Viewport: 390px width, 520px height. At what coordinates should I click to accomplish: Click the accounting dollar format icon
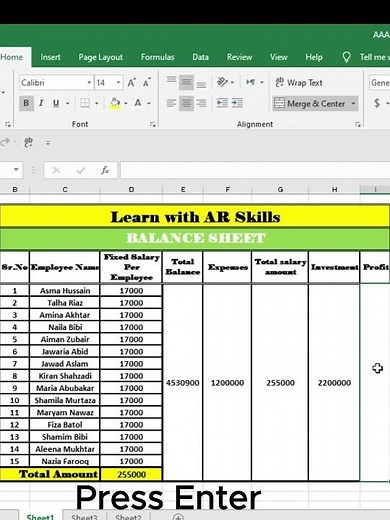click(x=377, y=103)
